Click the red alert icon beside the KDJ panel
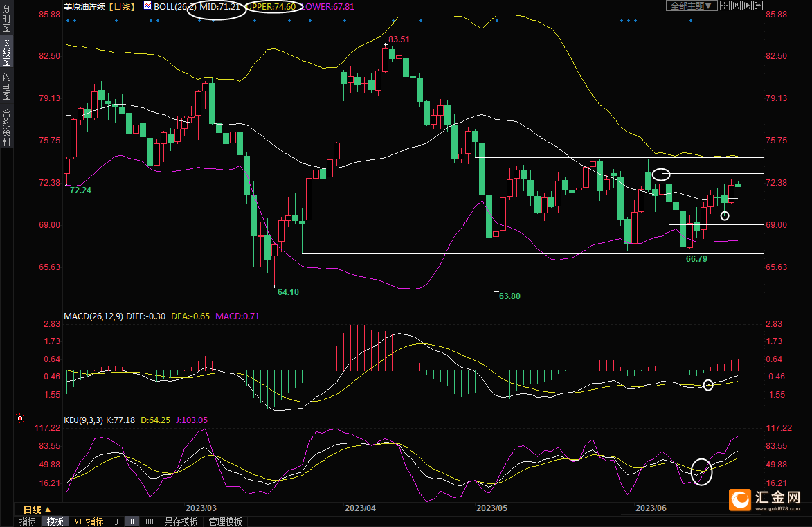 click(x=20, y=418)
